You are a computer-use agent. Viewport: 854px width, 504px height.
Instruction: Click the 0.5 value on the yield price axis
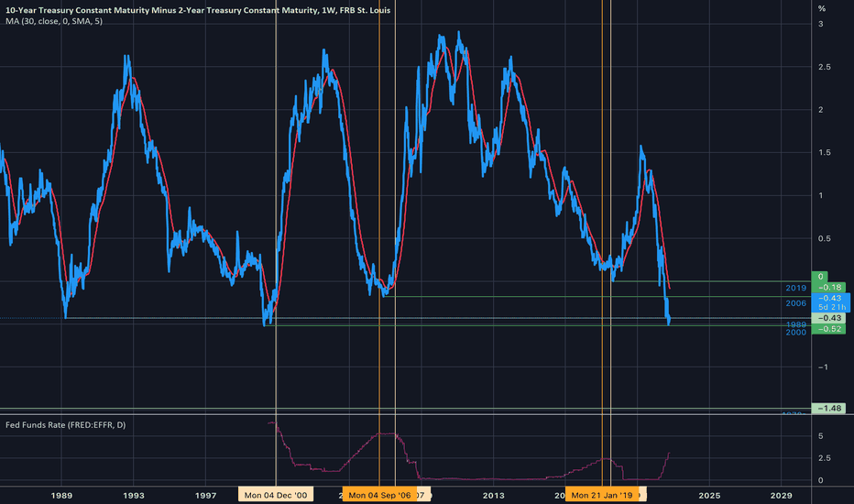tap(824, 238)
